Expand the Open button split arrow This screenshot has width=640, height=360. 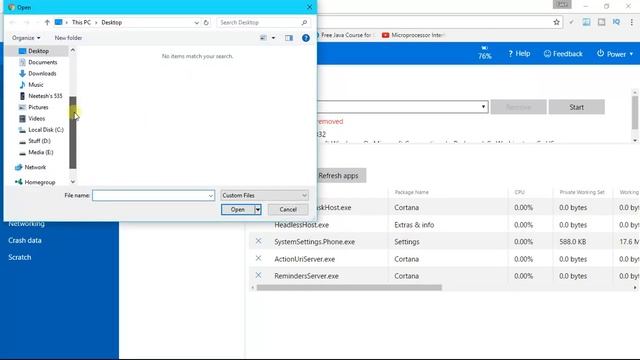pos(258,209)
